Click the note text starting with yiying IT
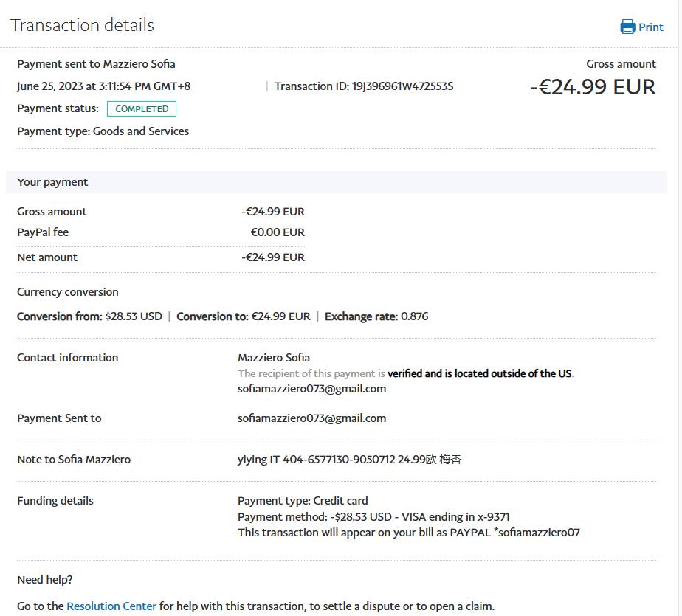The width and height of the screenshot is (682, 616). [349, 460]
